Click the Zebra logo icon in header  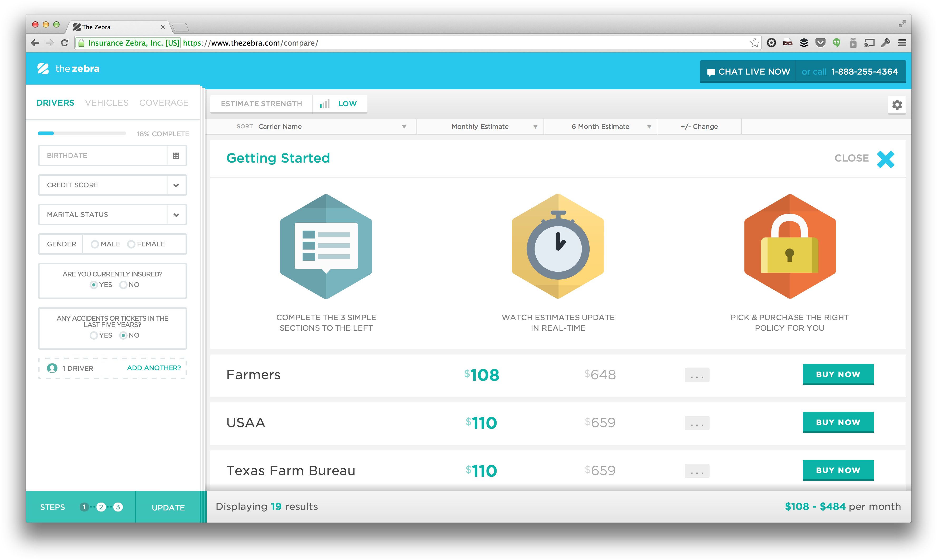[x=43, y=69]
